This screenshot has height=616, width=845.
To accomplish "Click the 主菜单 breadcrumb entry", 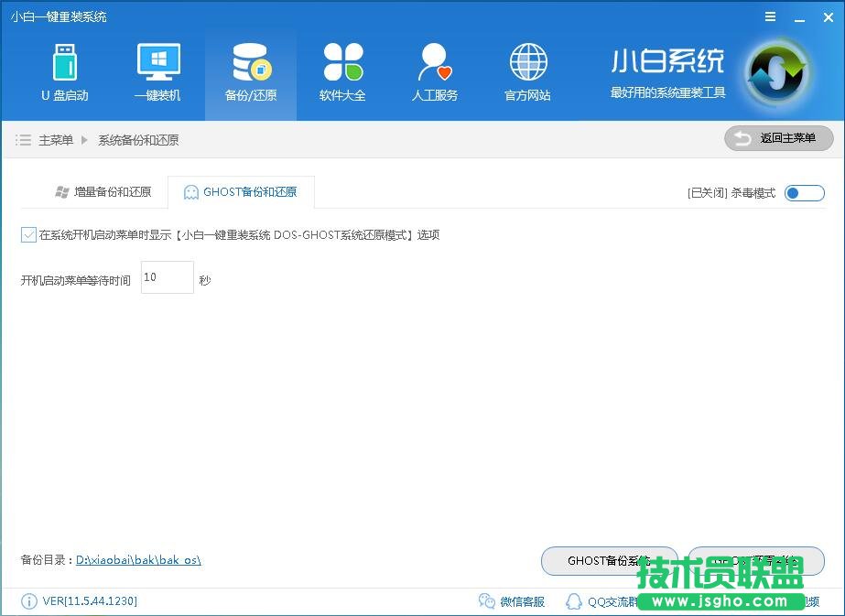I will [57, 139].
